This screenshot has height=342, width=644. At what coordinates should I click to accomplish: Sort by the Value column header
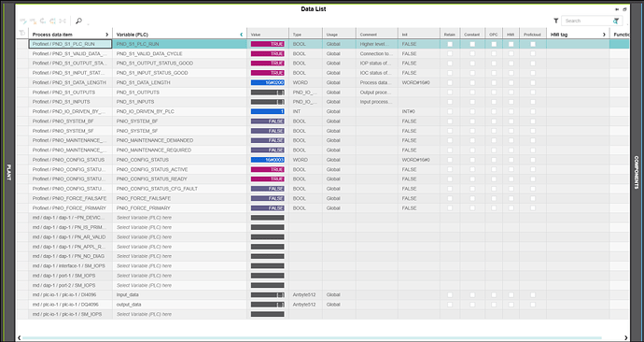pos(268,35)
